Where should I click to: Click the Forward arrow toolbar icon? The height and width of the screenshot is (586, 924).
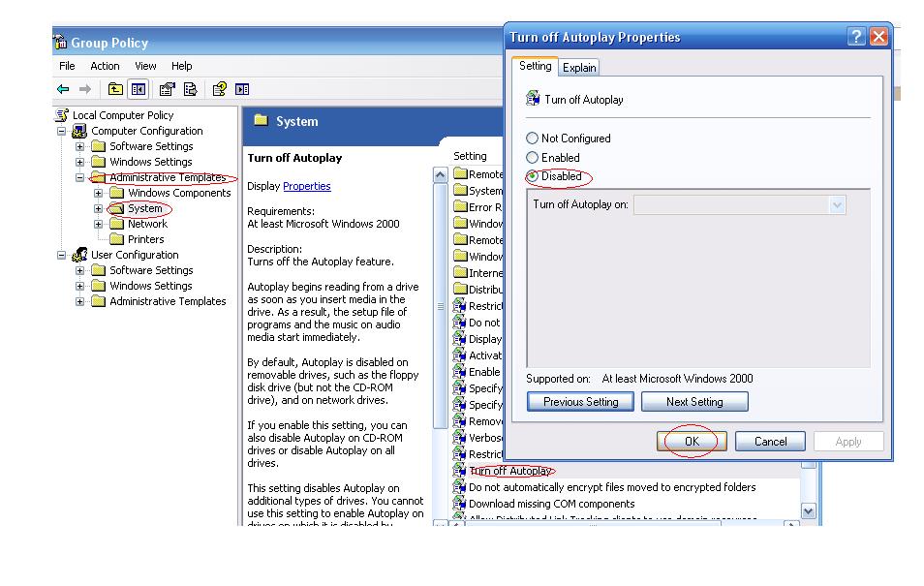85,89
